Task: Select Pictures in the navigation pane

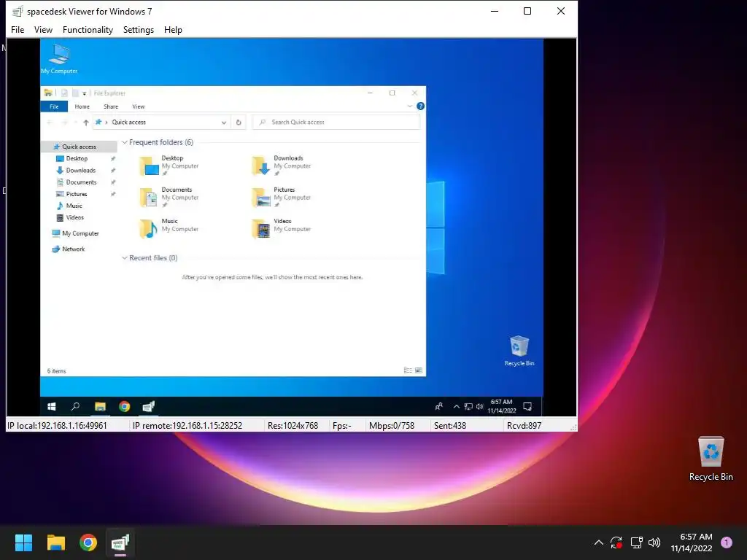Action: (76, 194)
